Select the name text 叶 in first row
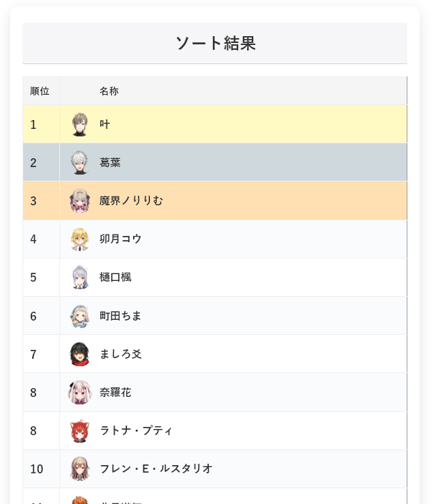Viewport: 434px width, 504px height. pos(104,124)
